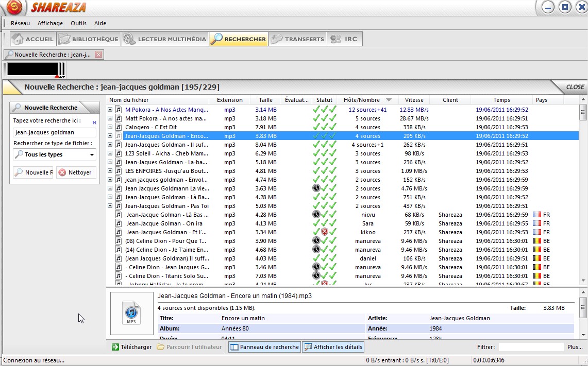Click music file icon of Calogero row
Viewport: 588px width, 366px height.
pos(119,127)
